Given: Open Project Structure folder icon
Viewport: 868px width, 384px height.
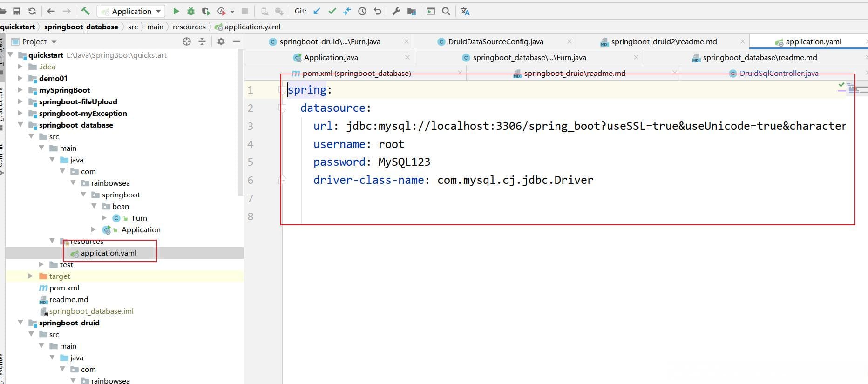Looking at the screenshot, I should click(412, 11).
